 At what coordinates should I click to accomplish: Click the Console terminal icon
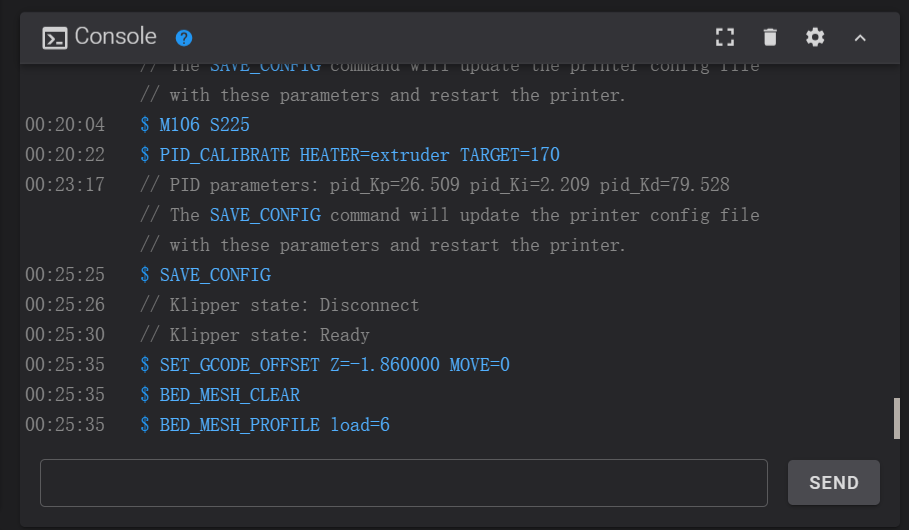[x=55, y=38]
